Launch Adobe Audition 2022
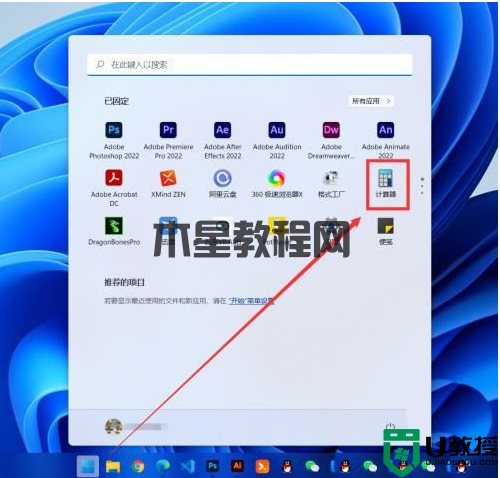 point(277,140)
